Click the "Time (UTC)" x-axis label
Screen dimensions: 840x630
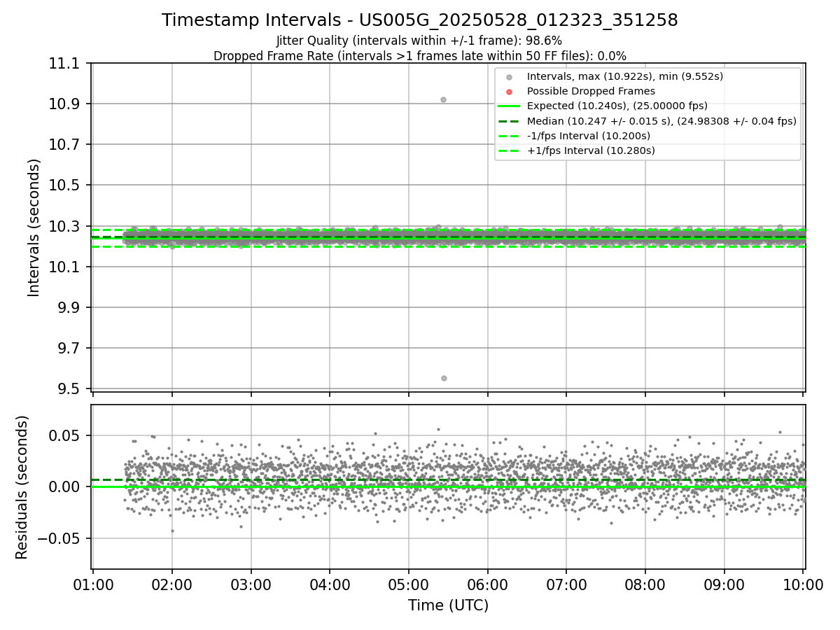[x=448, y=605]
